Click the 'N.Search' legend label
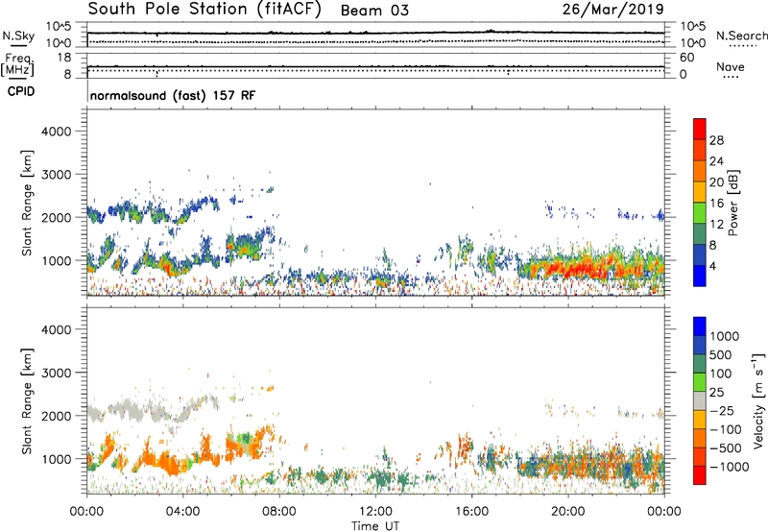Viewport: 768px width, 532px height. [741, 36]
